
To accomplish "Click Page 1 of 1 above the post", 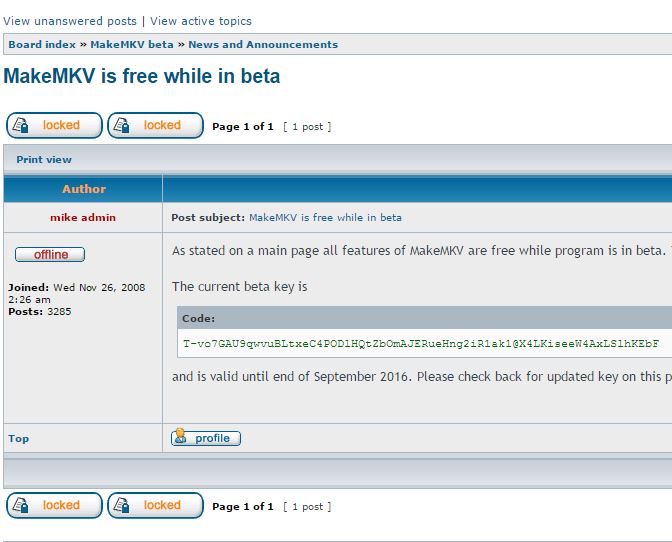I will coord(243,127).
